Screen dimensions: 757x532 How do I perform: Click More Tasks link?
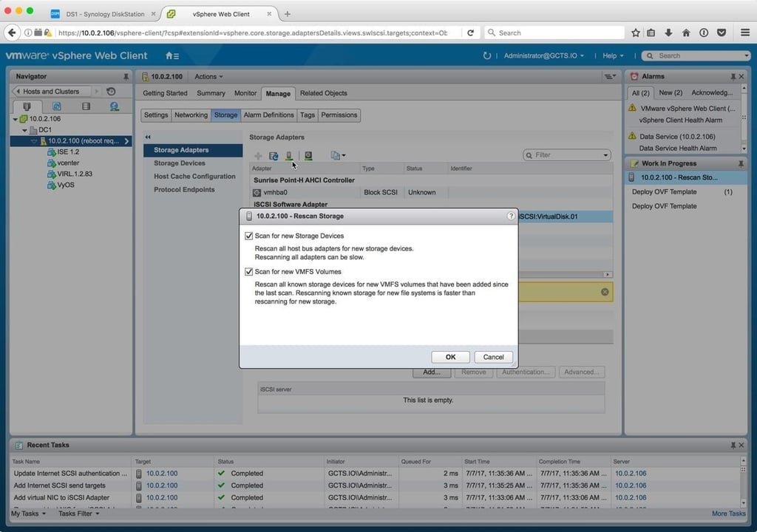728,514
